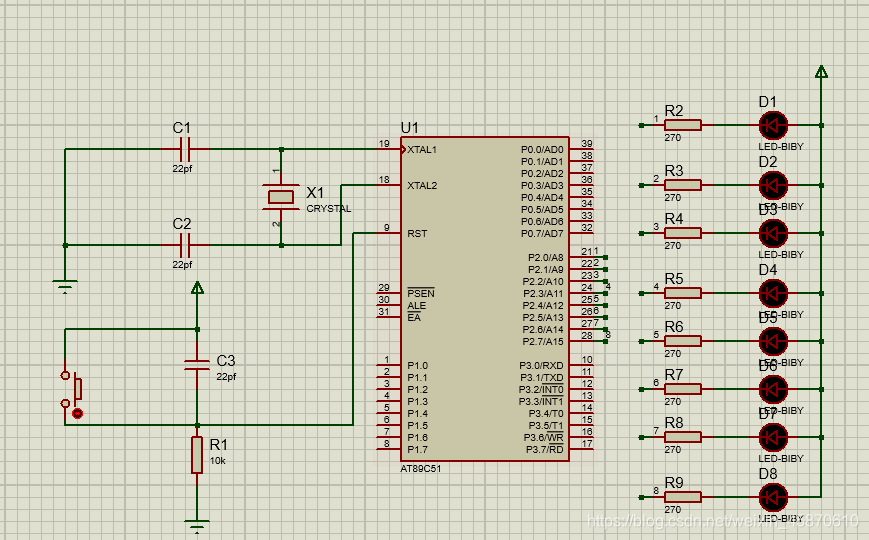
Task: Click the P3.0/RXD pin label
Action: coord(541,366)
